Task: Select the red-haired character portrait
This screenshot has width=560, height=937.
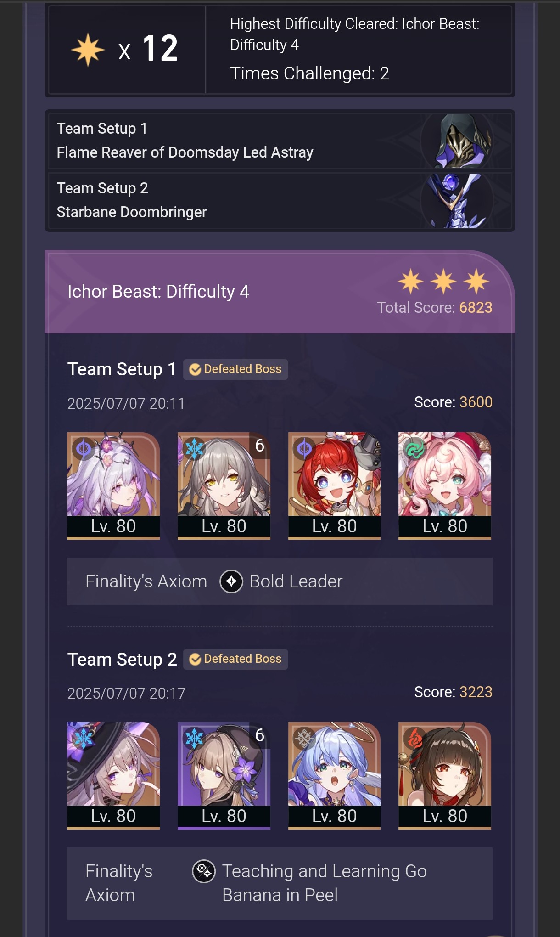Action: (335, 485)
